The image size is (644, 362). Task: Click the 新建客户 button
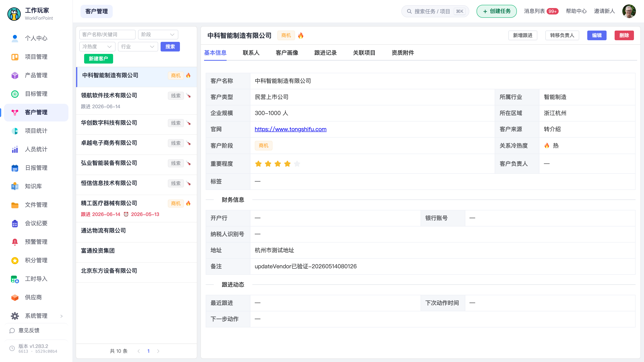pyautogui.click(x=98, y=59)
